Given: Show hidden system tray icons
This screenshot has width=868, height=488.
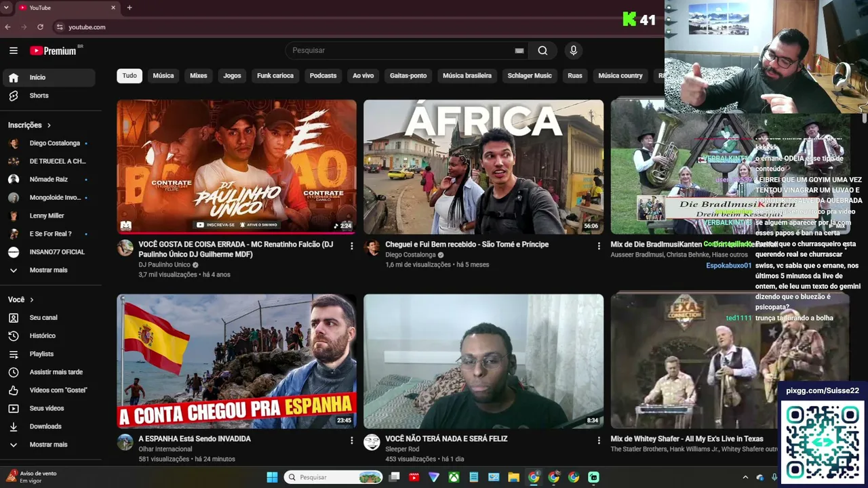Looking at the screenshot, I should [745, 477].
